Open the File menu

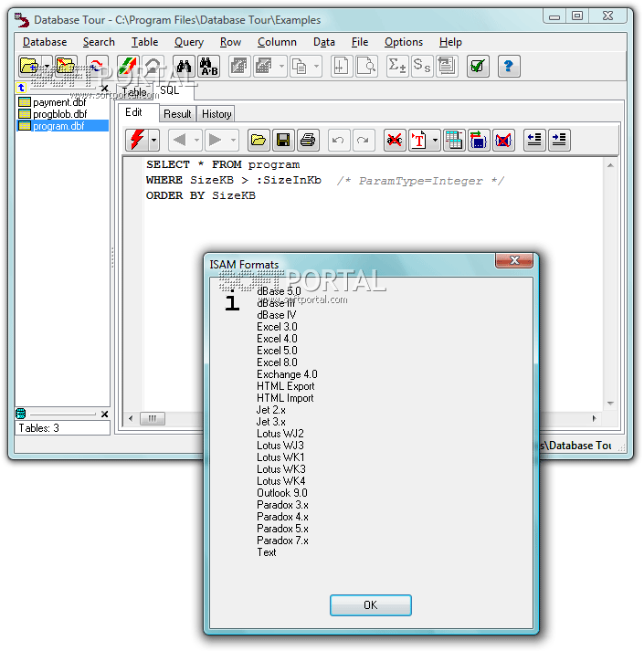360,42
